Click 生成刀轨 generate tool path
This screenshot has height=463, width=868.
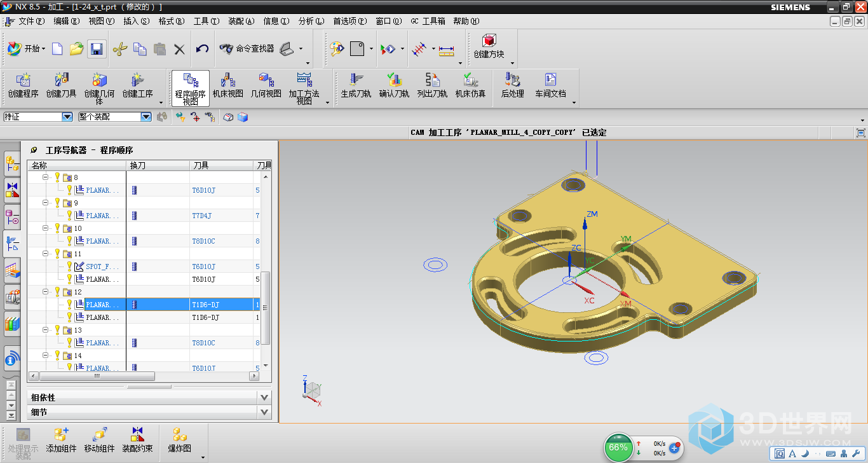(x=356, y=85)
